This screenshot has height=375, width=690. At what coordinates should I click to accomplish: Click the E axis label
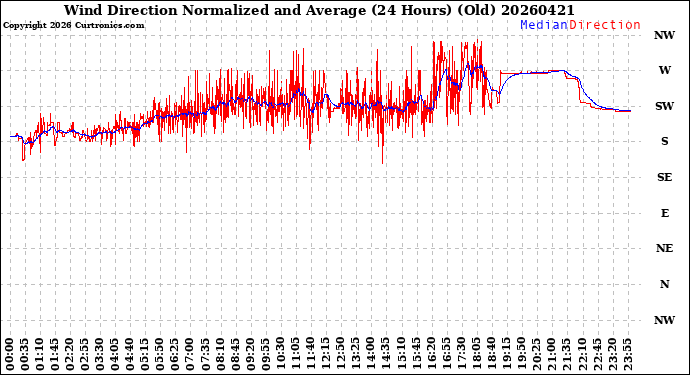click(x=664, y=213)
